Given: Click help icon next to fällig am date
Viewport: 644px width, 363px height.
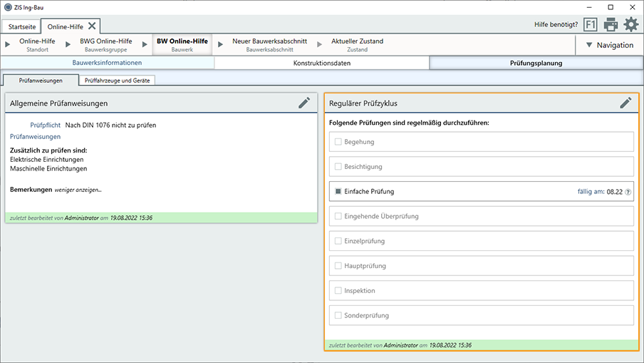Looking at the screenshot, I should 628,192.
